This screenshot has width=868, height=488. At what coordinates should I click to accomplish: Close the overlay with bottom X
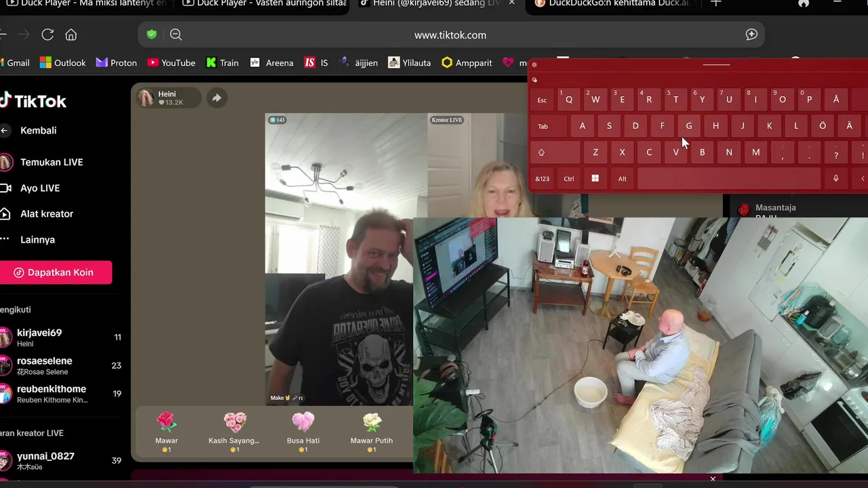pos(713,479)
